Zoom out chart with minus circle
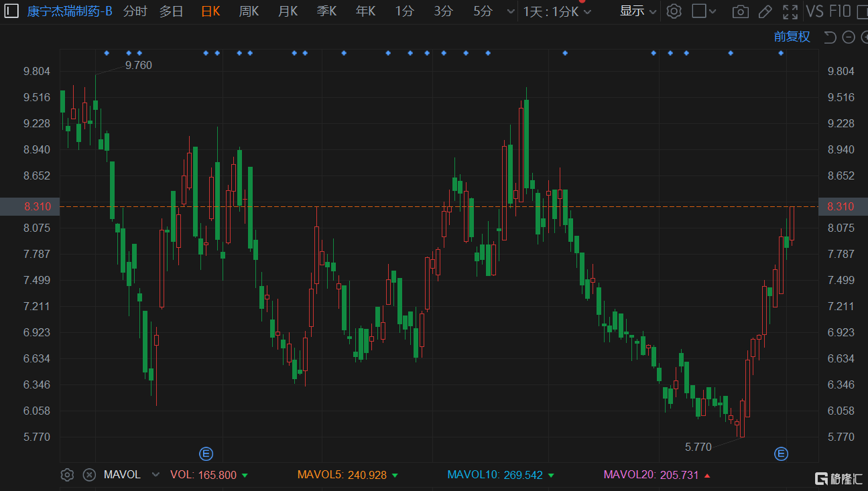The width and height of the screenshot is (868, 491). click(848, 37)
